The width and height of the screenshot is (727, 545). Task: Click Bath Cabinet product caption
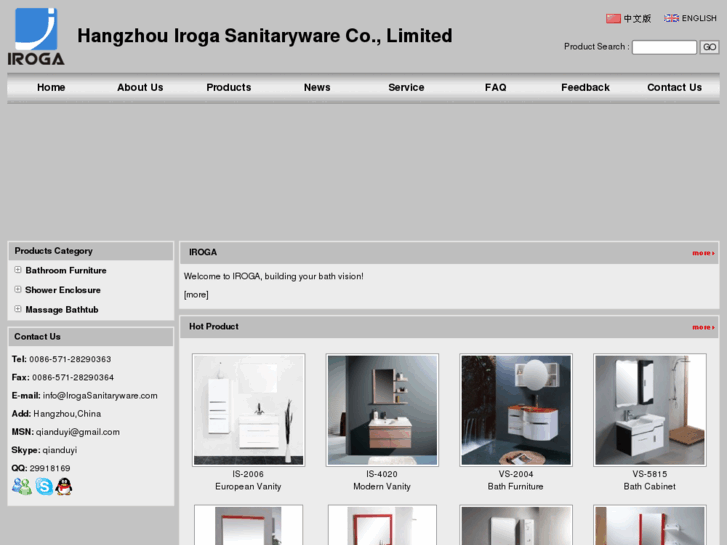pos(650,487)
